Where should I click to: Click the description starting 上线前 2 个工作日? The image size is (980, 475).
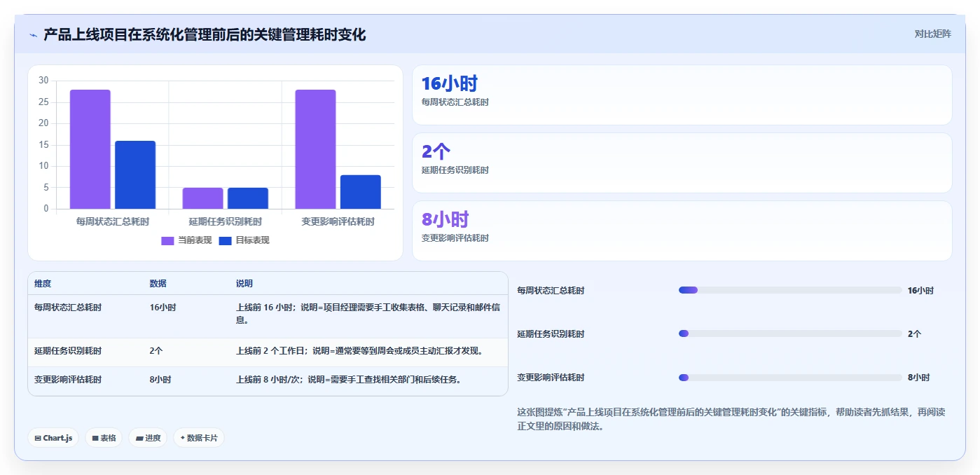click(360, 351)
